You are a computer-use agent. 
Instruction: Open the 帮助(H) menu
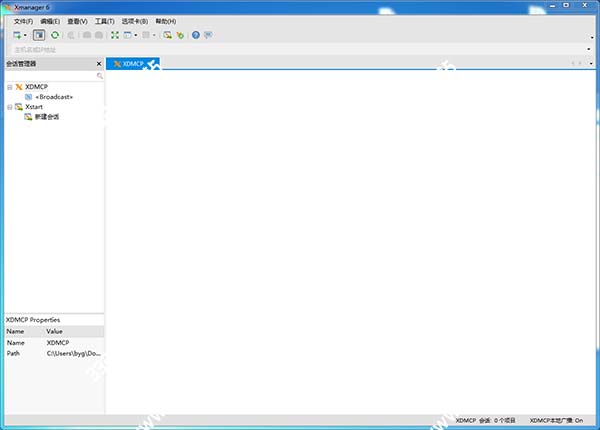tap(166, 20)
